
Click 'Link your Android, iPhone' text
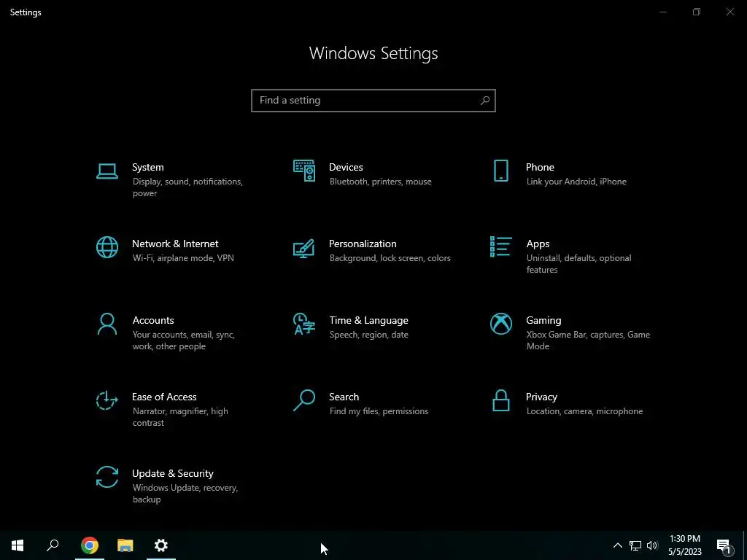[x=576, y=182]
